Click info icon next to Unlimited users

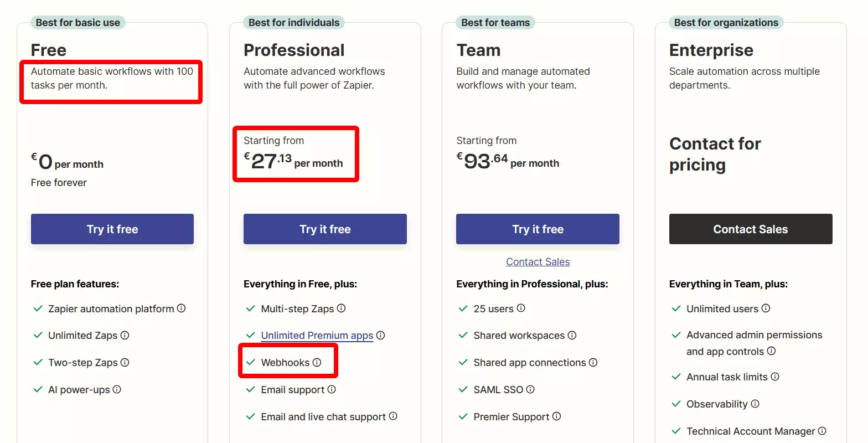click(766, 308)
